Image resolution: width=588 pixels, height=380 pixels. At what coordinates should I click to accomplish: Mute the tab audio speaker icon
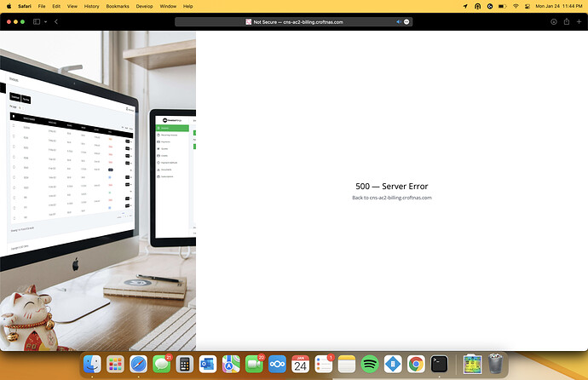(399, 22)
